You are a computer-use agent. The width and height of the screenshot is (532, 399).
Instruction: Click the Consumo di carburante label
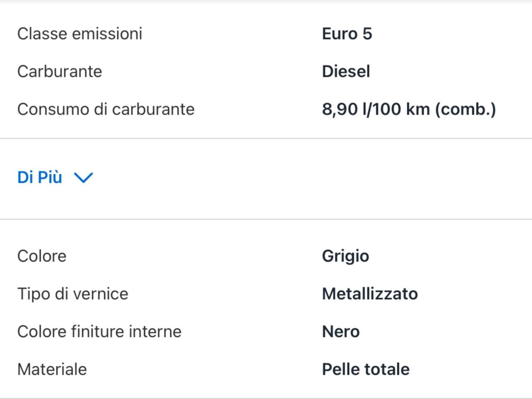tap(106, 109)
